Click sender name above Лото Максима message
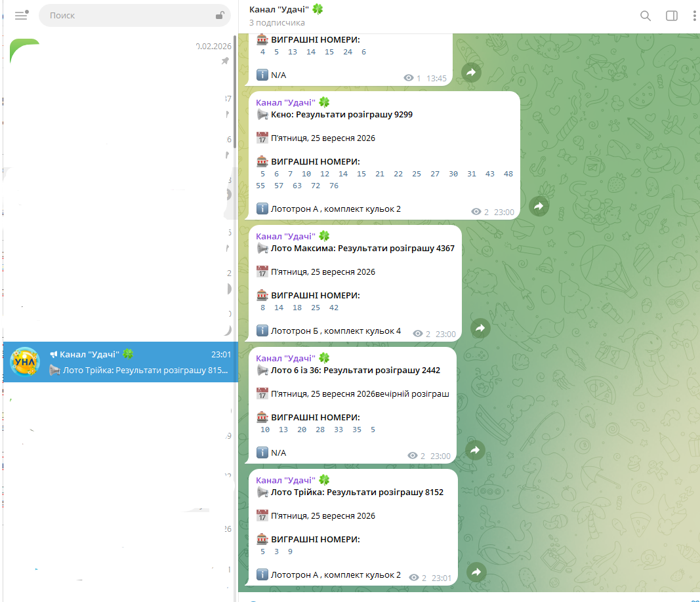This screenshot has width=700, height=602. click(x=286, y=237)
